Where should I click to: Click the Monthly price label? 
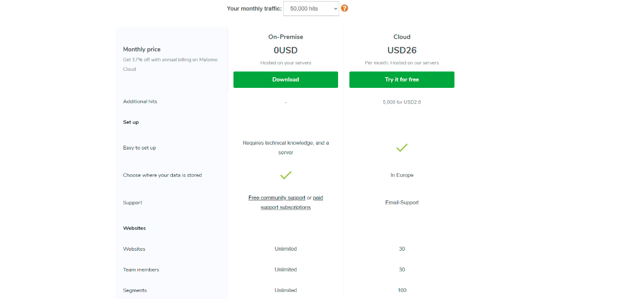tap(142, 49)
